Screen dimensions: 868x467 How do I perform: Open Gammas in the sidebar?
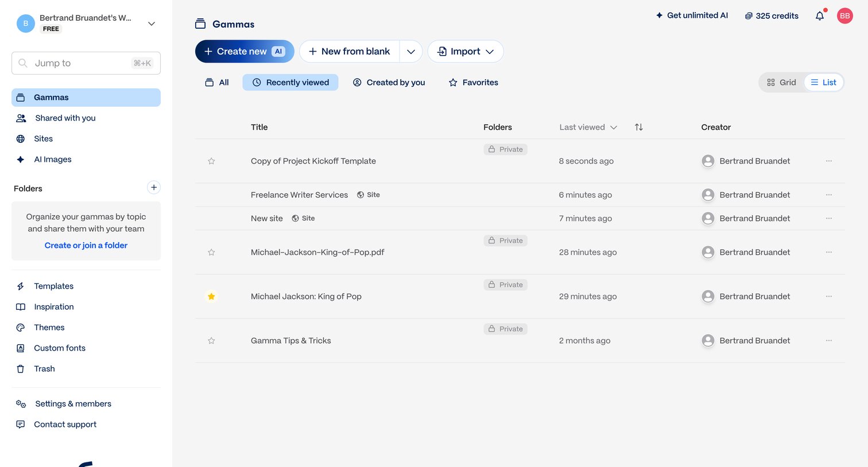coord(86,98)
